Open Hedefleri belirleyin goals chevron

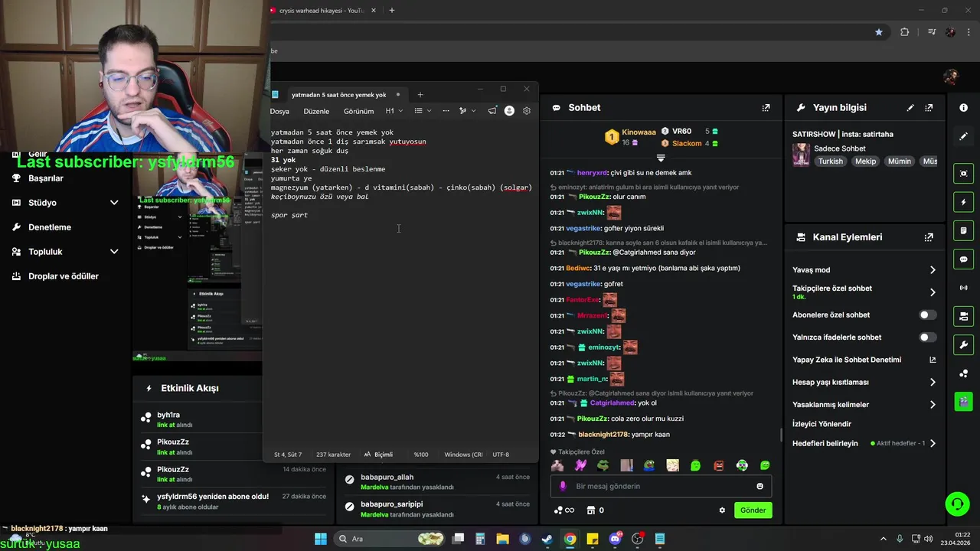coord(933,443)
